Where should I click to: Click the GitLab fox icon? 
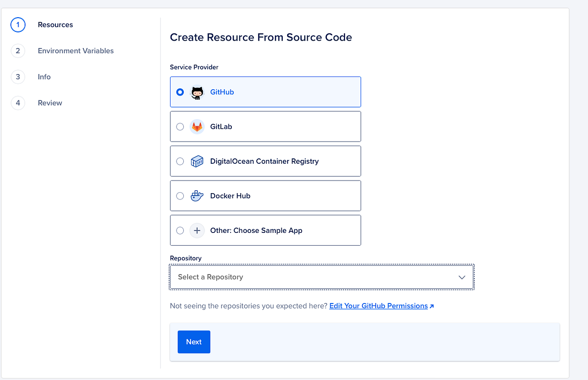click(x=196, y=126)
